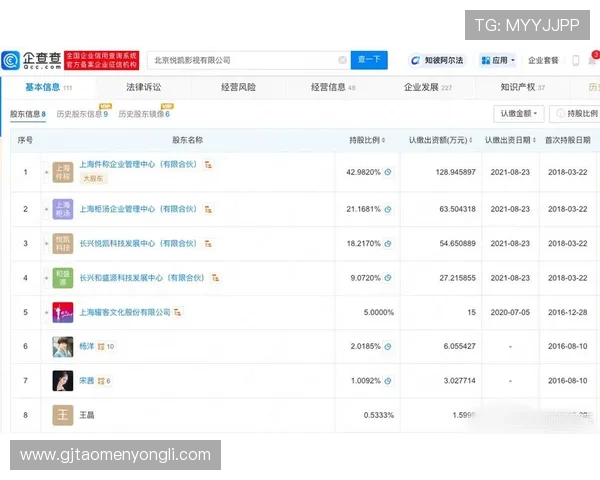View the shareholding detail icon next to 1.0092%
This screenshot has width=600, height=480.
click(x=388, y=381)
